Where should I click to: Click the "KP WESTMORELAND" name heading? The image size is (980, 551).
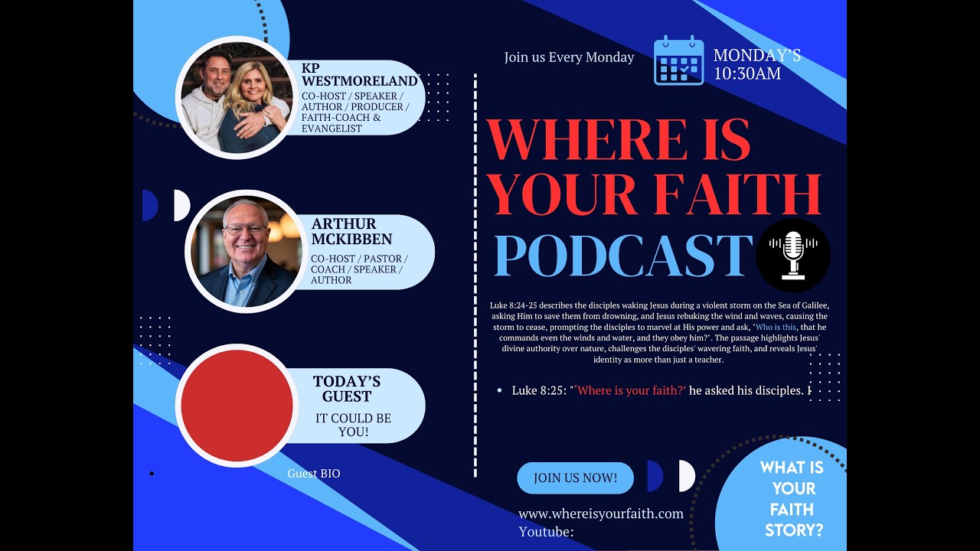coord(360,74)
